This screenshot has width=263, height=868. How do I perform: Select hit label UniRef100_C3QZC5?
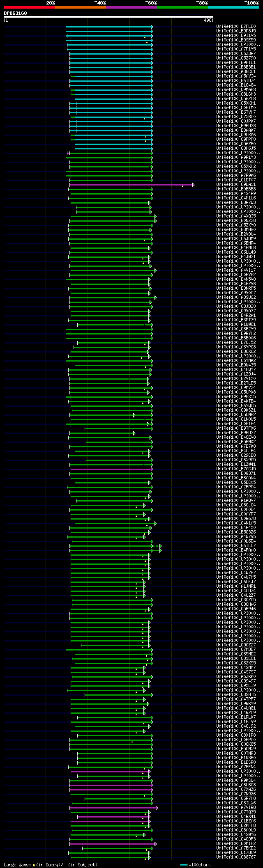coord(236,600)
